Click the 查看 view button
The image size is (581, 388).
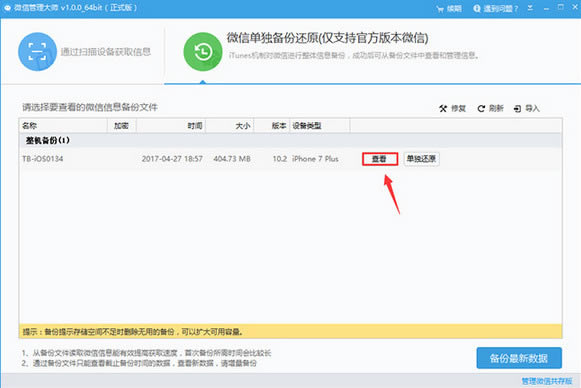click(380, 159)
